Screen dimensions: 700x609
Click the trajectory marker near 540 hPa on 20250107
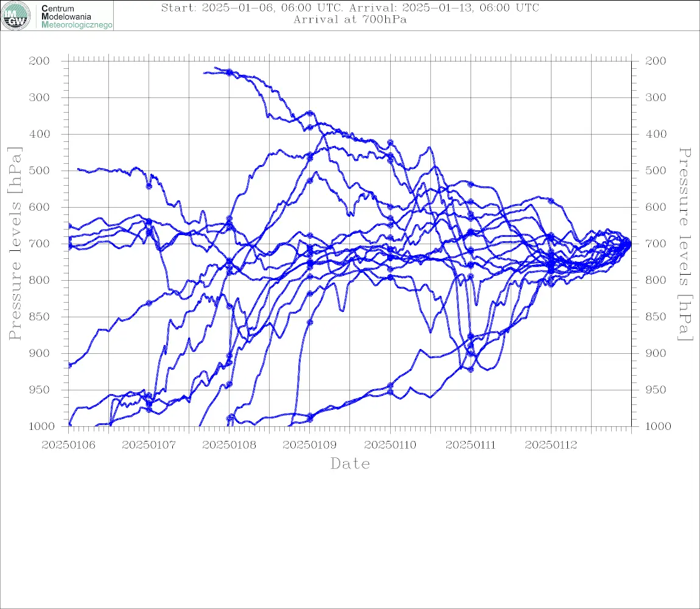pos(149,186)
